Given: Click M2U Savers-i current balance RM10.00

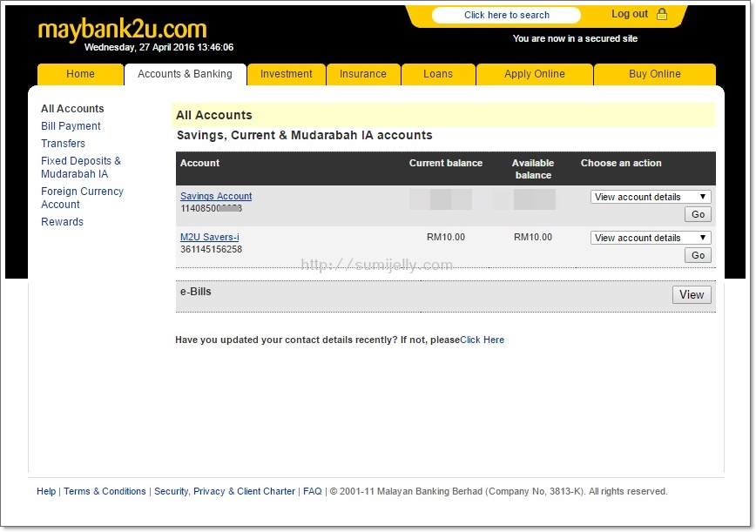Looking at the screenshot, I should coord(446,237).
